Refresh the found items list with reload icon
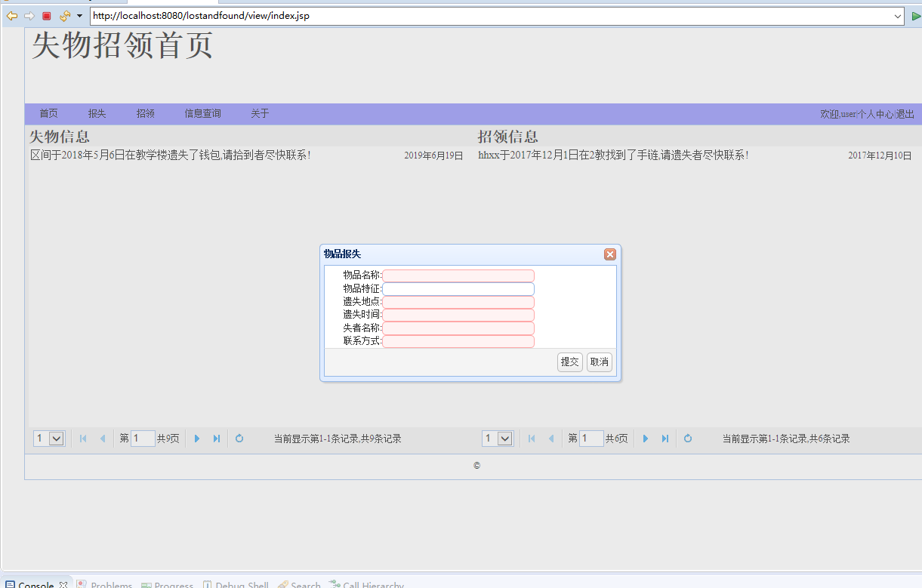 [688, 438]
